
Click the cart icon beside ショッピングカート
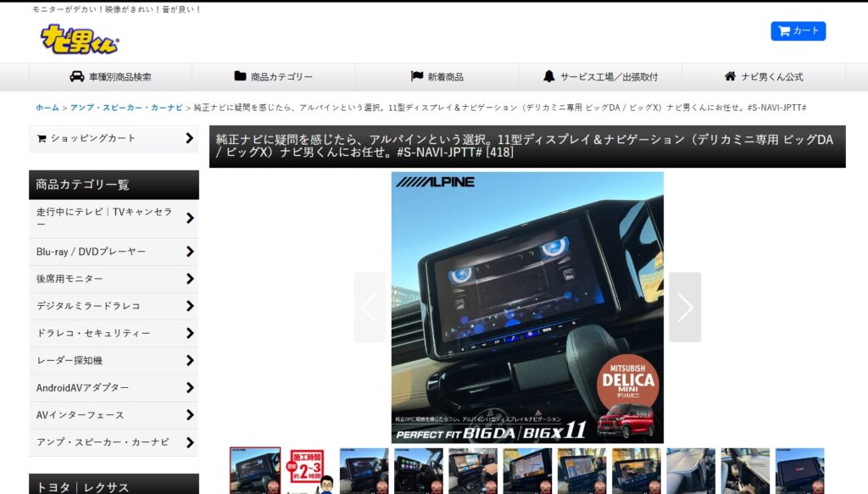point(42,138)
